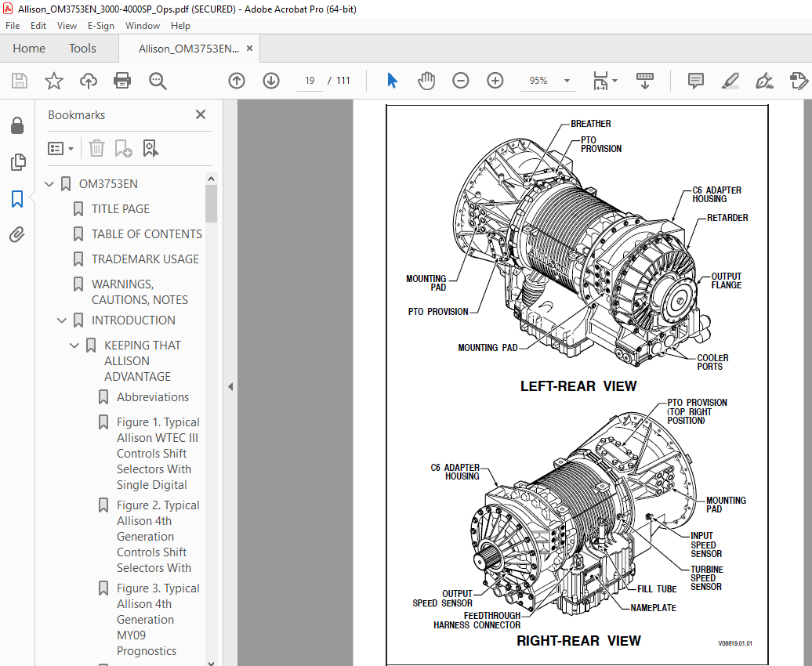Open the Page Thumbnails panel

tap(17, 162)
